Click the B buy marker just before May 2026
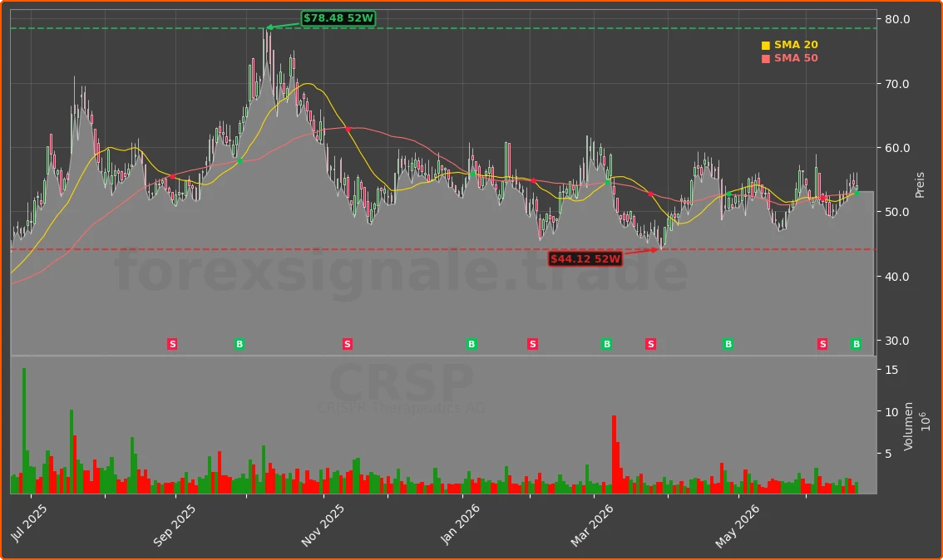The width and height of the screenshot is (943, 560). 728,344
